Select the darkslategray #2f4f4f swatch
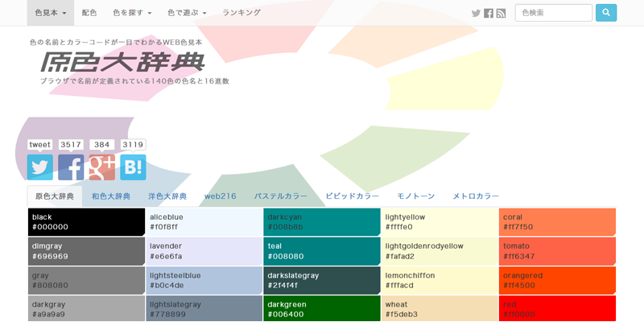The image size is (644, 322). (x=322, y=280)
